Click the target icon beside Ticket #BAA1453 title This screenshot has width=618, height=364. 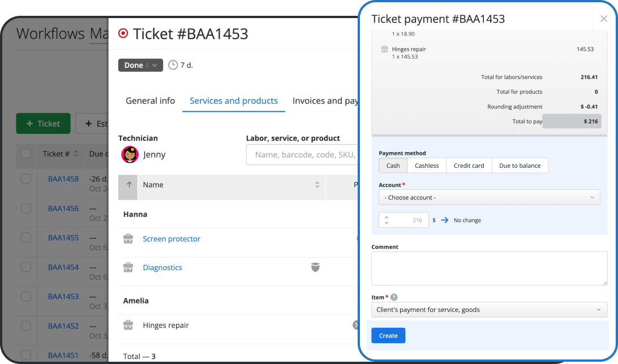pos(123,33)
